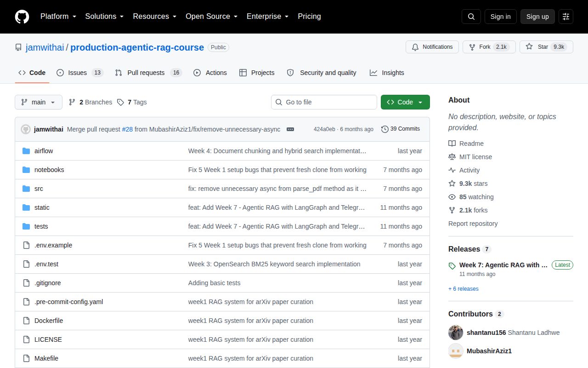The height and width of the screenshot is (368, 588).
Task: Expand the Enterprise menu
Action: pyautogui.click(x=268, y=17)
